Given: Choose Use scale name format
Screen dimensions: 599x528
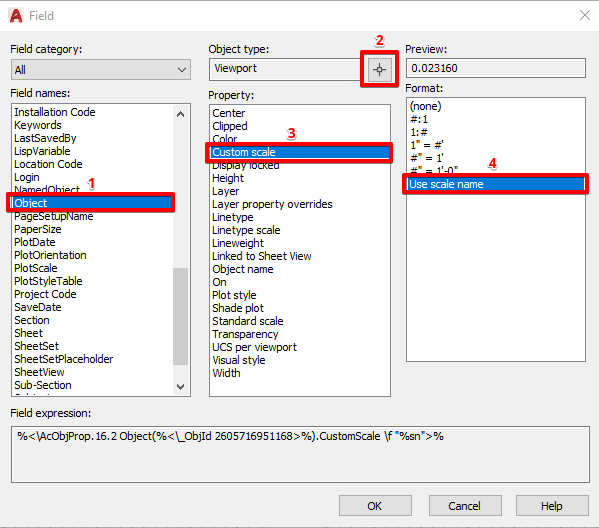Looking at the screenshot, I should point(495,184).
